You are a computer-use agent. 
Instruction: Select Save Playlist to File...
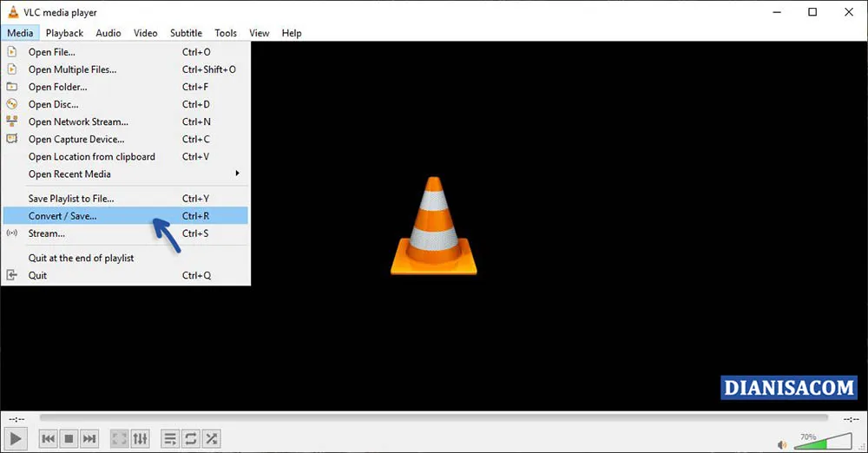126,198
